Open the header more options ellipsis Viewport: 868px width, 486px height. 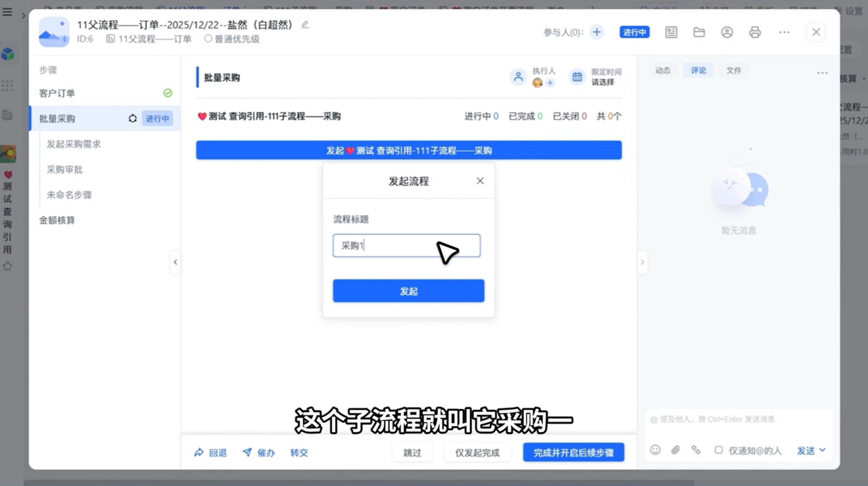click(x=784, y=32)
